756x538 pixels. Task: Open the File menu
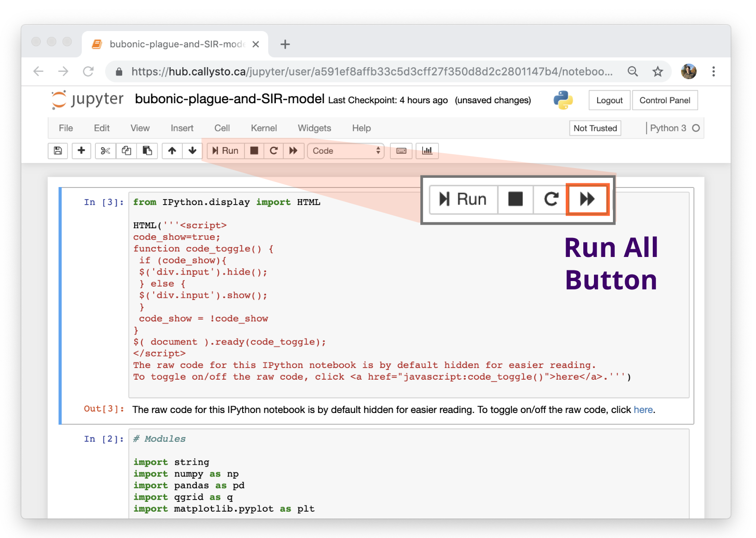tap(66, 128)
